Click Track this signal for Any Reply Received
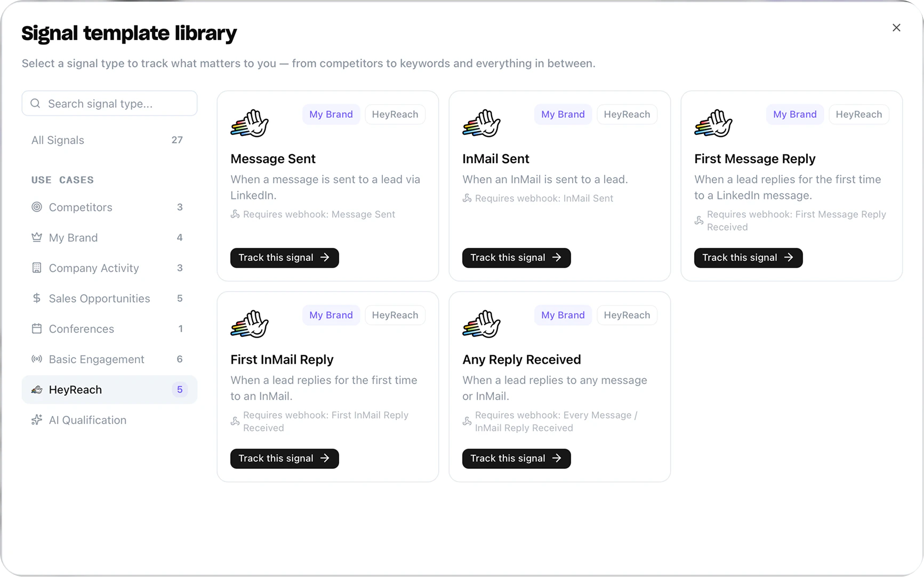 516,458
